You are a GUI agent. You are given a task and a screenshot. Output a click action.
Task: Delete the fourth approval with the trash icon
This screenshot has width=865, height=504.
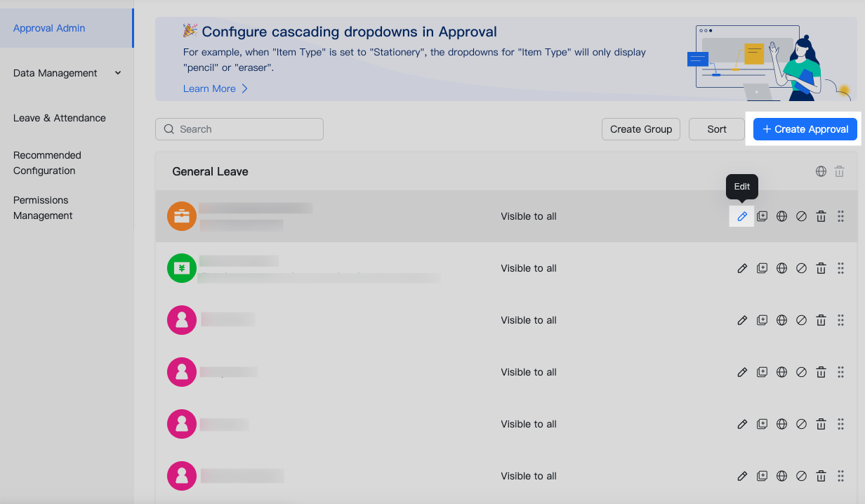pos(821,372)
